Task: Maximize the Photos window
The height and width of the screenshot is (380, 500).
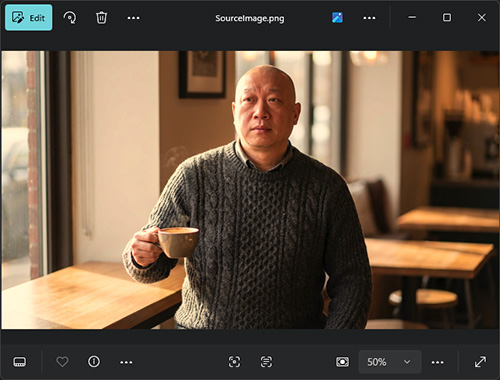Action: point(447,17)
